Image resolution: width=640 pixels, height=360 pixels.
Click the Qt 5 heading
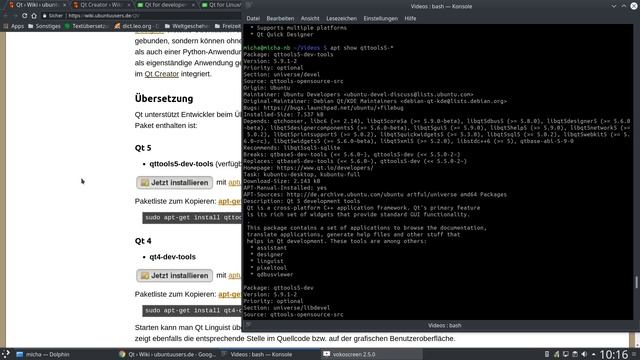(143, 148)
